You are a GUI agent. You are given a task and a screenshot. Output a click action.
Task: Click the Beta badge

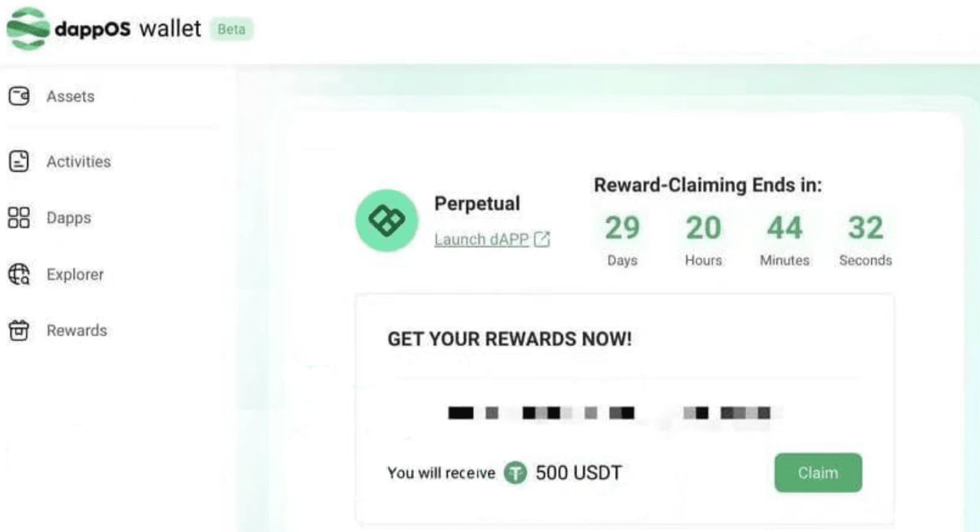click(x=232, y=30)
